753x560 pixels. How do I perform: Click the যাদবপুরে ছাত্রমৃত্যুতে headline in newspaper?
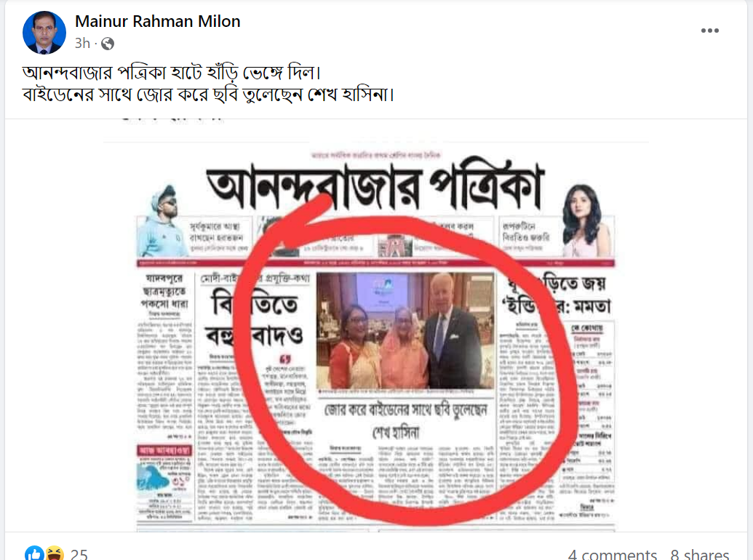[x=164, y=291]
